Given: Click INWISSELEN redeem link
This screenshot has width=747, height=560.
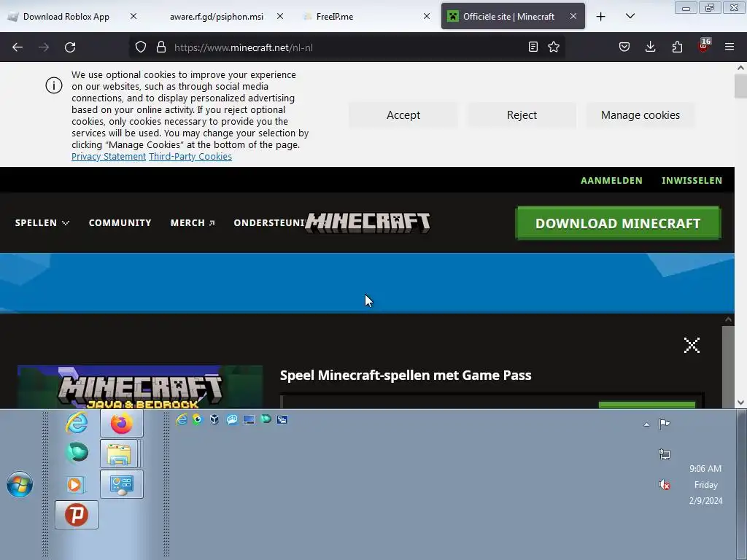Looking at the screenshot, I should (692, 181).
